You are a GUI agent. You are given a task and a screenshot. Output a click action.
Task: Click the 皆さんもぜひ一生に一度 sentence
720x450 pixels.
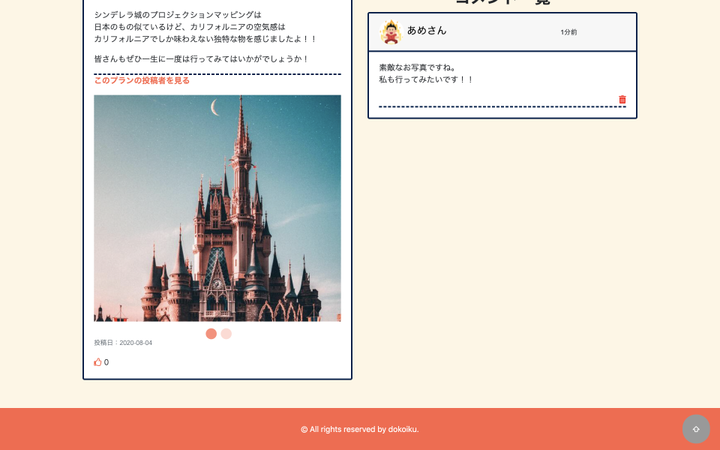point(201,59)
